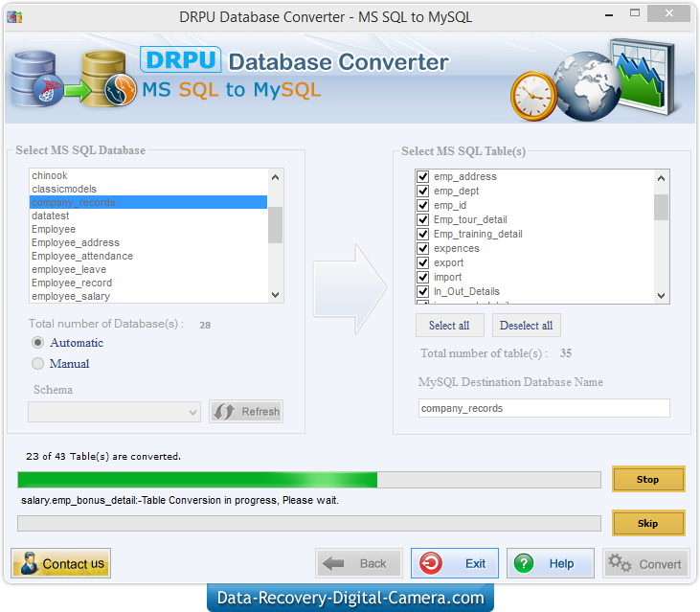Select Employee_attendance database in list

148,256
